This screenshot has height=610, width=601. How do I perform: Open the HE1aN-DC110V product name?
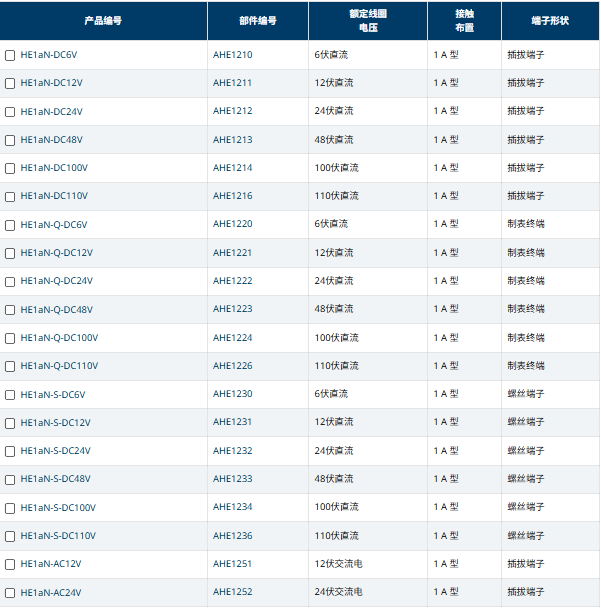click(54, 196)
